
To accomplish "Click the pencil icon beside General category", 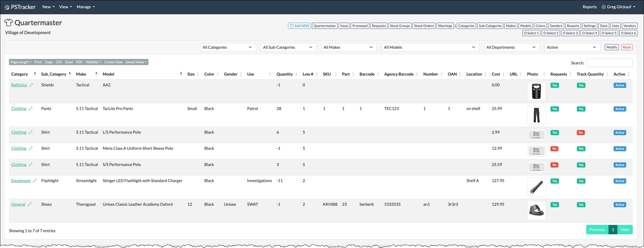I will pos(30,204).
